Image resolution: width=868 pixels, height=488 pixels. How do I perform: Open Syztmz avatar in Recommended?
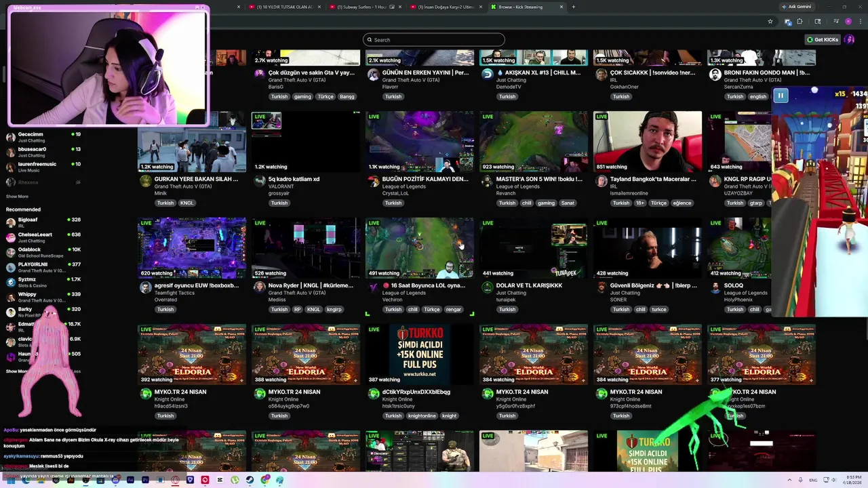click(x=11, y=282)
